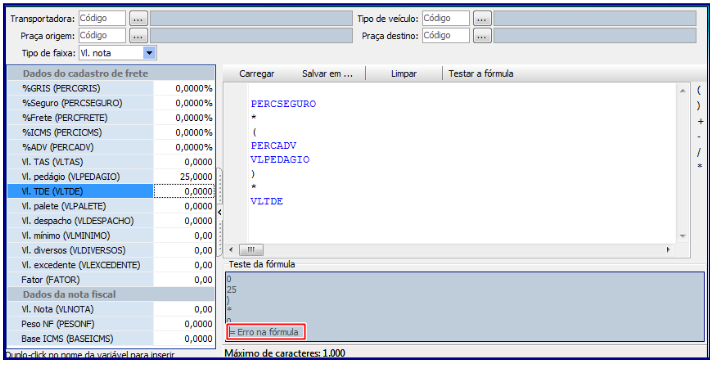Screen dimensions: 710x365
Task: Select %Frete (PERCFRETE) variable row
Action: point(111,118)
